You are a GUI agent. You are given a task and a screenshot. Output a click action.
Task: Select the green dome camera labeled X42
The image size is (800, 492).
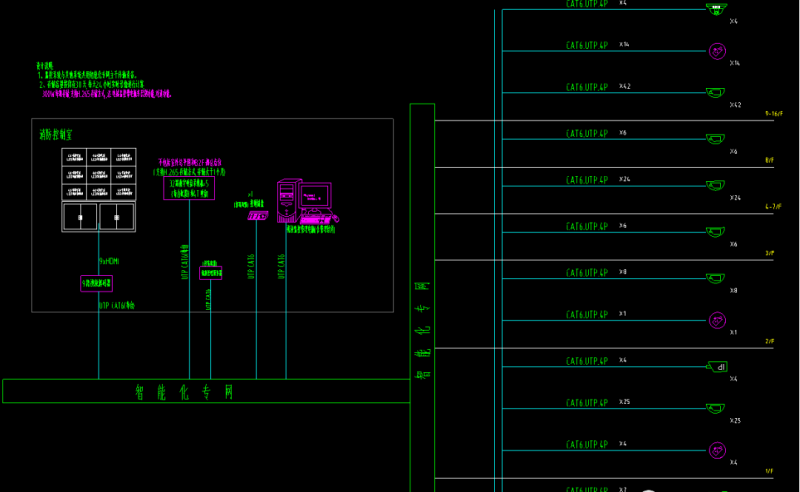tap(716, 93)
